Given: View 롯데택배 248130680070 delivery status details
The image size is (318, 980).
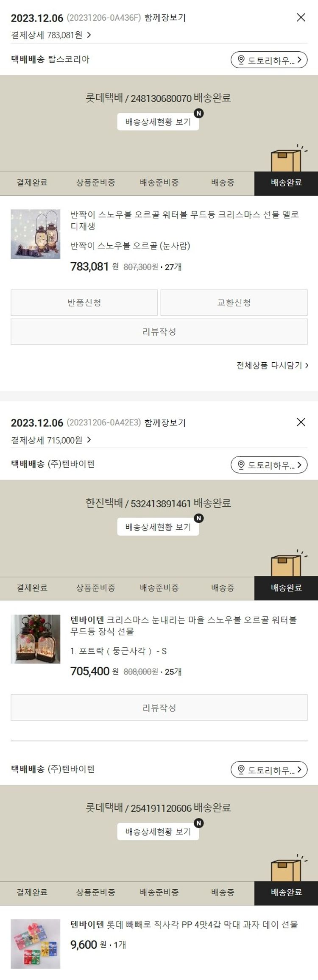Looking at the screenshot, I should point(158,122).
